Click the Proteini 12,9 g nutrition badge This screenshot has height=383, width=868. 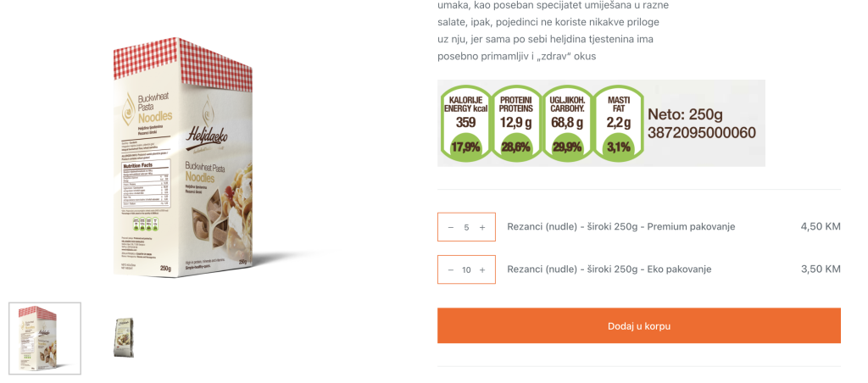point(516,123)
